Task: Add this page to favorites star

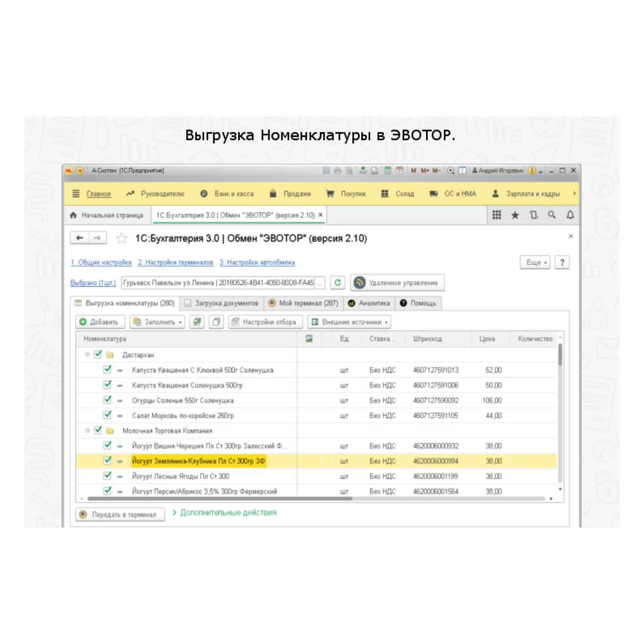Action: pos(121,239)
